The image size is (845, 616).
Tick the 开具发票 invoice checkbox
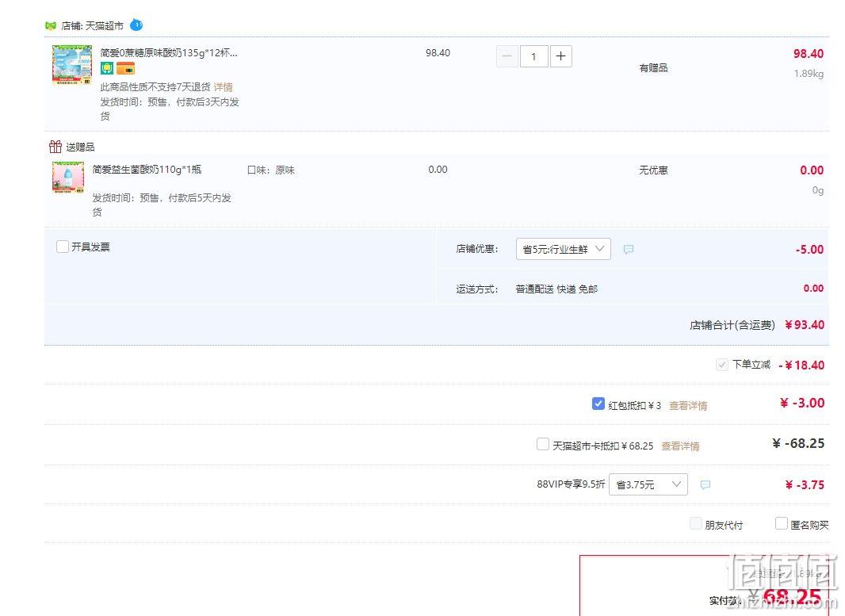click(x=63, y=247)
